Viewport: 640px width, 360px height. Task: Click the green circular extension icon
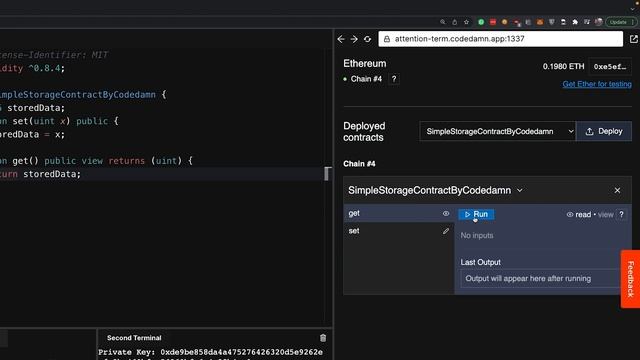(x=481, y=22)
